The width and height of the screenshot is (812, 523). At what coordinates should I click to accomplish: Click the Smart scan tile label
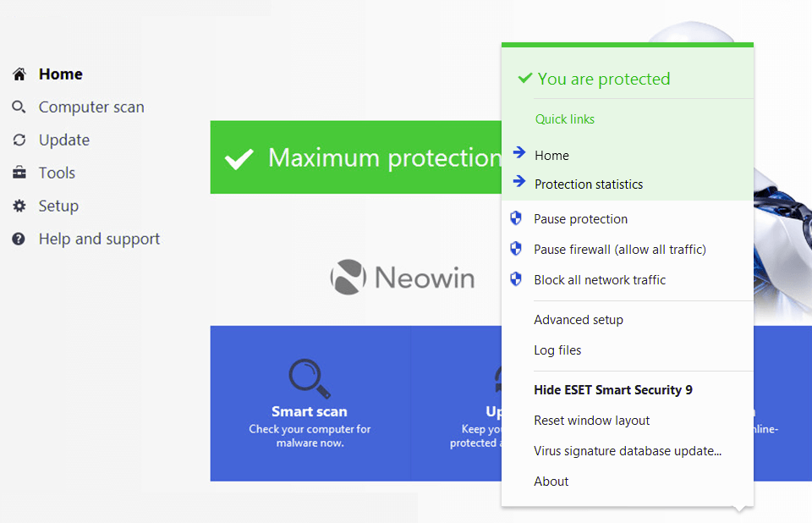pos(310,412)
